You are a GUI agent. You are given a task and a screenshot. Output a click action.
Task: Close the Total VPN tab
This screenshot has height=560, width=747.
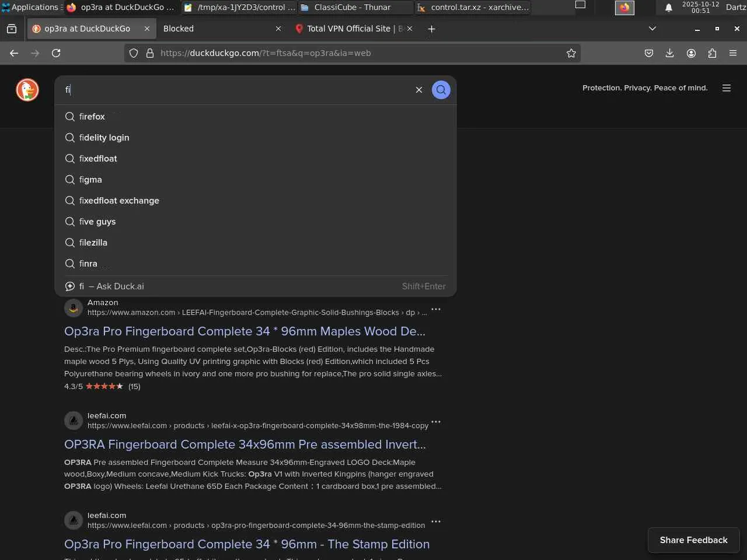[410, 29]
